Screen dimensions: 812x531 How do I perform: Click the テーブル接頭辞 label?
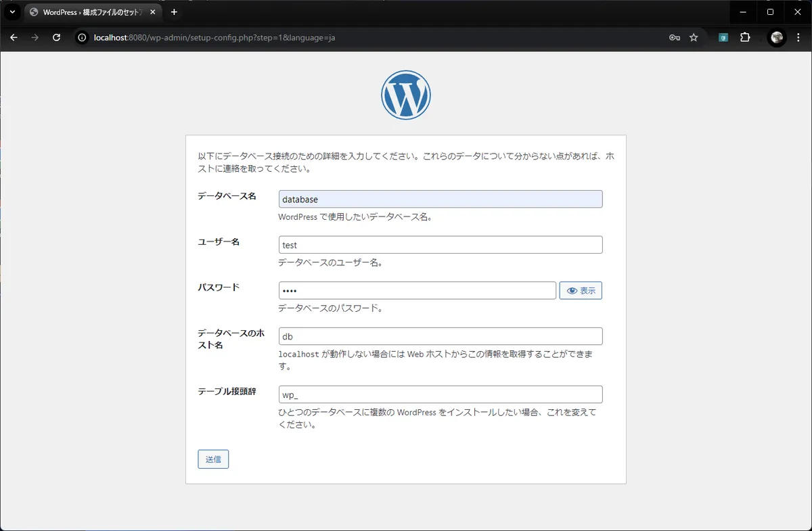click(227, 391)
